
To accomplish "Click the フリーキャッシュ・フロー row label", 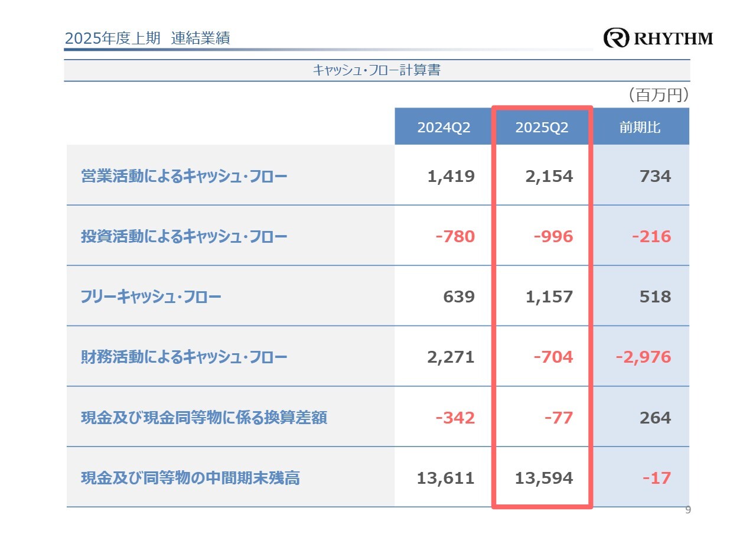I will [x=151, y=297].
